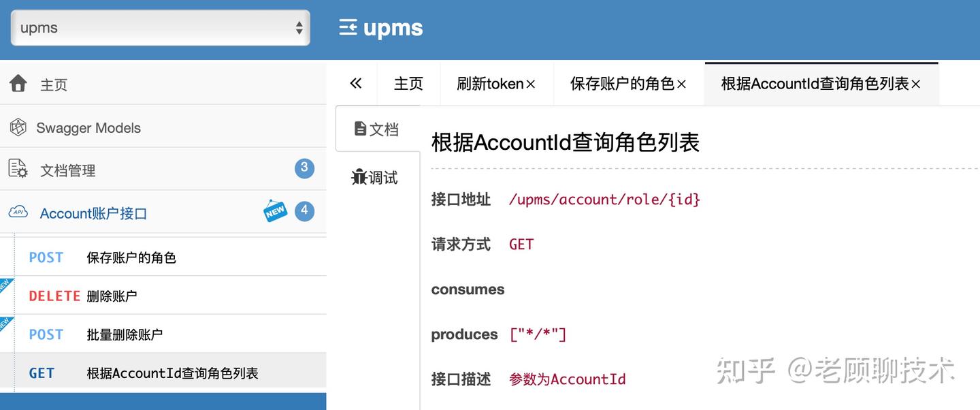Click the cube icon next to Swagger Models

pos(18,127)
